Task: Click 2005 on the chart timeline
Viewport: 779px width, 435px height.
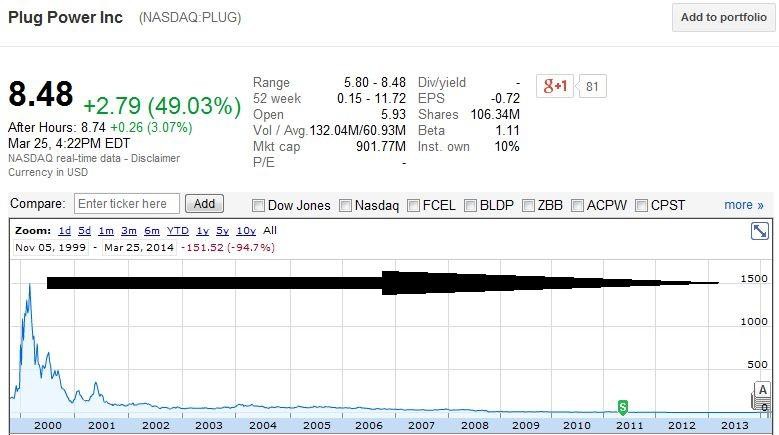Action: click(x=316, y=426)
